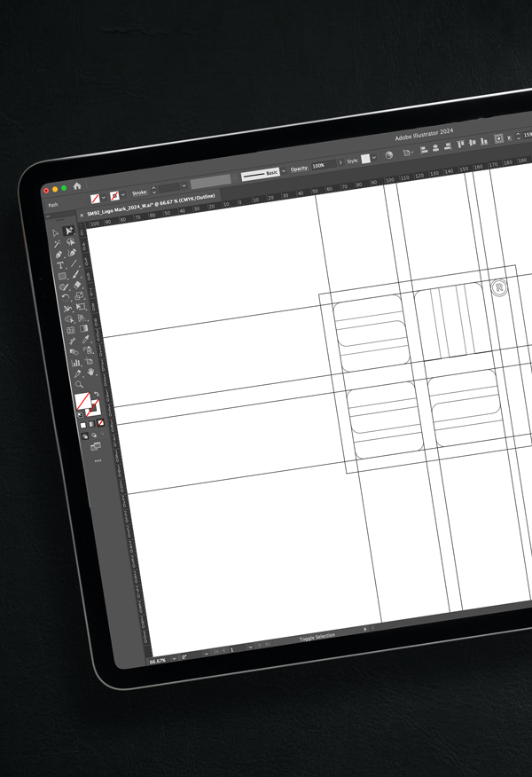Select the Direct Selection tool
Viewport: 532px width, 777px height.
(70, 231)
